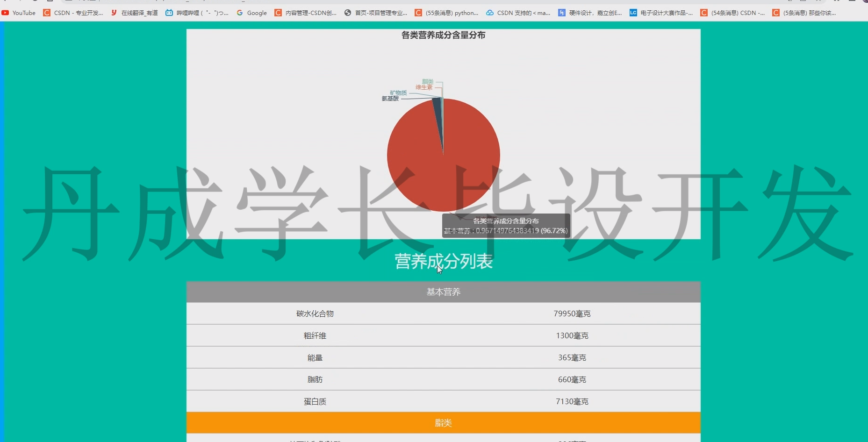The image size is (868, 442).
Task: Click the CSDN favicon on the bookmarks bar
Action: click(x=47, y=13)
